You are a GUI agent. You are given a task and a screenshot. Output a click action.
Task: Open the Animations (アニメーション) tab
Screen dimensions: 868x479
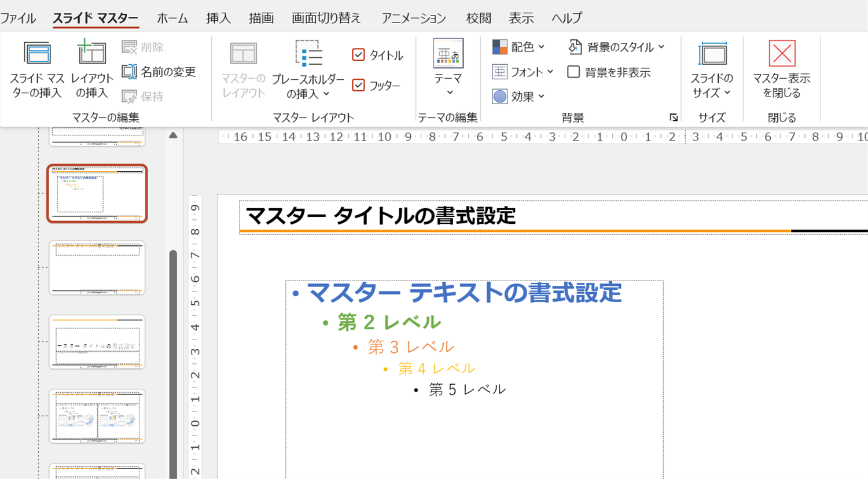coord(413,19)
